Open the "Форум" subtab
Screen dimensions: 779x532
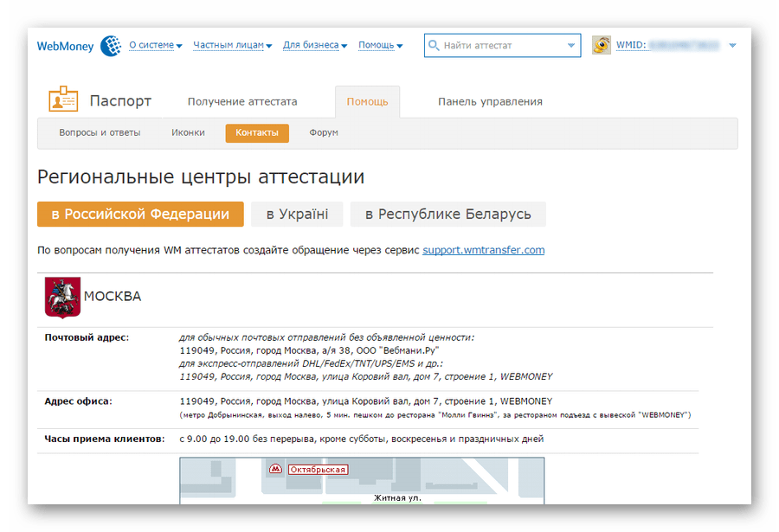[324, 133]
